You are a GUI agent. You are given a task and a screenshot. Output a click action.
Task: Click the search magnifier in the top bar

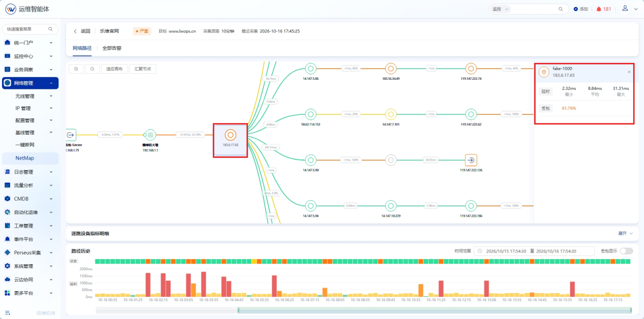tap(561, 9)
